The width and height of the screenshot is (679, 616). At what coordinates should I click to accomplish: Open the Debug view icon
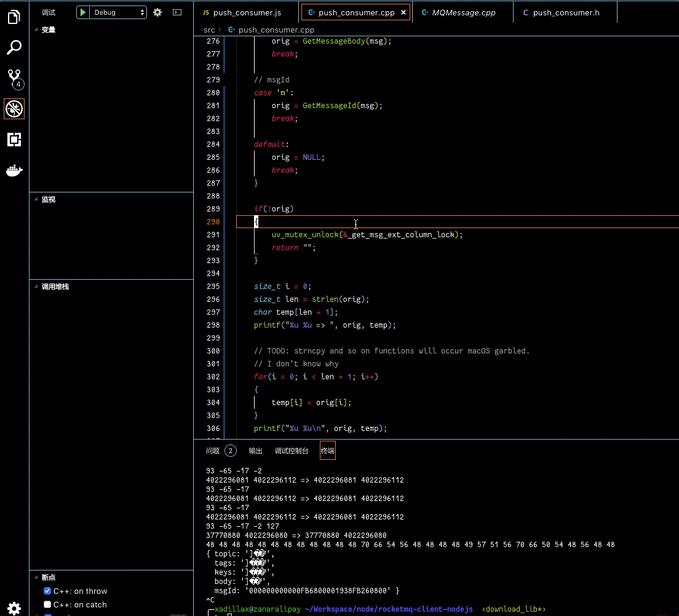tap(14, 109)
